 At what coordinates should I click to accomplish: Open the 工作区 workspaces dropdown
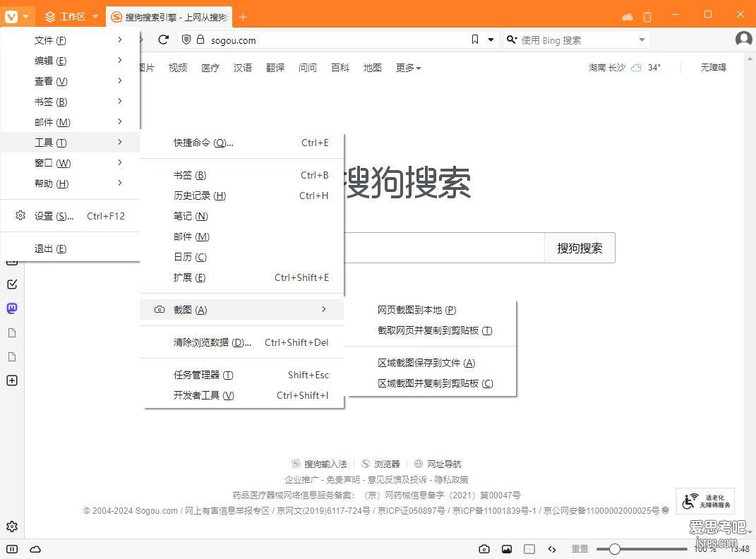[x=71, y=17]
